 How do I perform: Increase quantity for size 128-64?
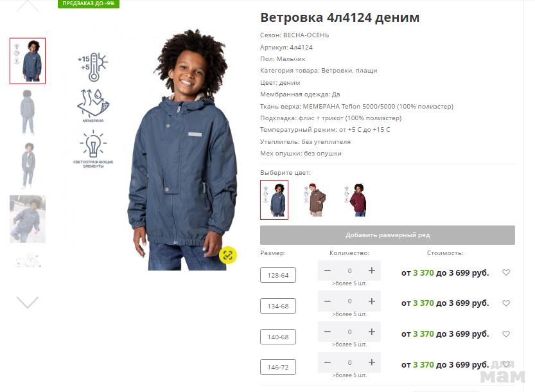coord(372,271)
